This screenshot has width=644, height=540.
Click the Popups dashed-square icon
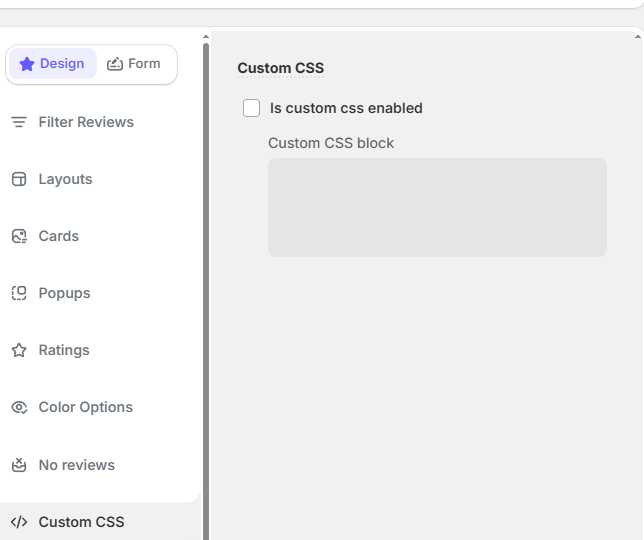(x=18, y=293)
